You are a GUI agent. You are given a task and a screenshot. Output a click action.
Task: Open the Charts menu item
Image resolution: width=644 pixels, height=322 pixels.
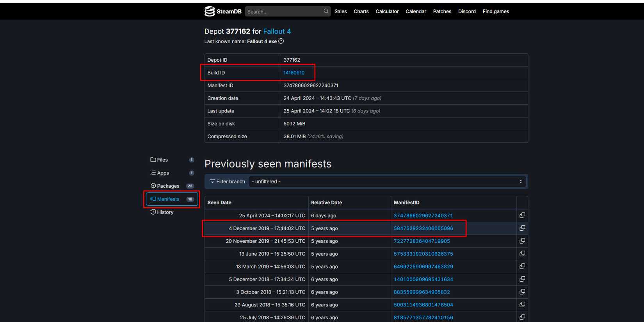361,11
